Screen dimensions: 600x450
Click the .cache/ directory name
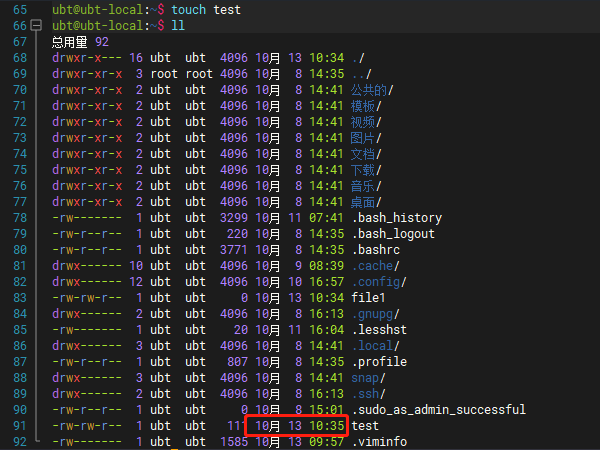376,266
